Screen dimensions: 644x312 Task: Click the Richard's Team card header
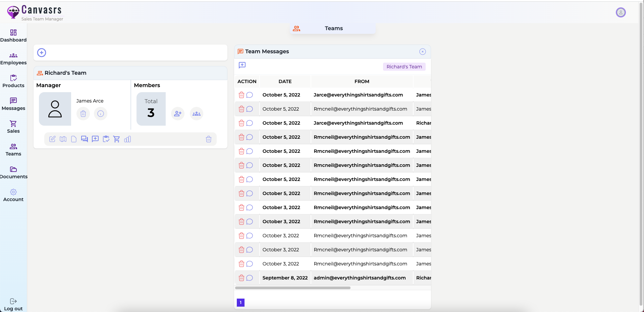[x=130, y=73]
